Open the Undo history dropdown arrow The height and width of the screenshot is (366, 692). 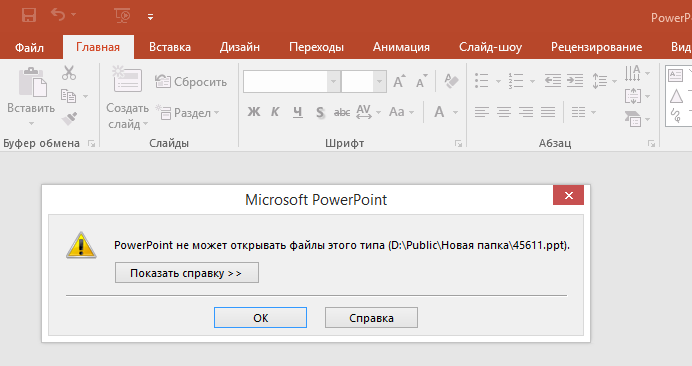click(74, 15)
